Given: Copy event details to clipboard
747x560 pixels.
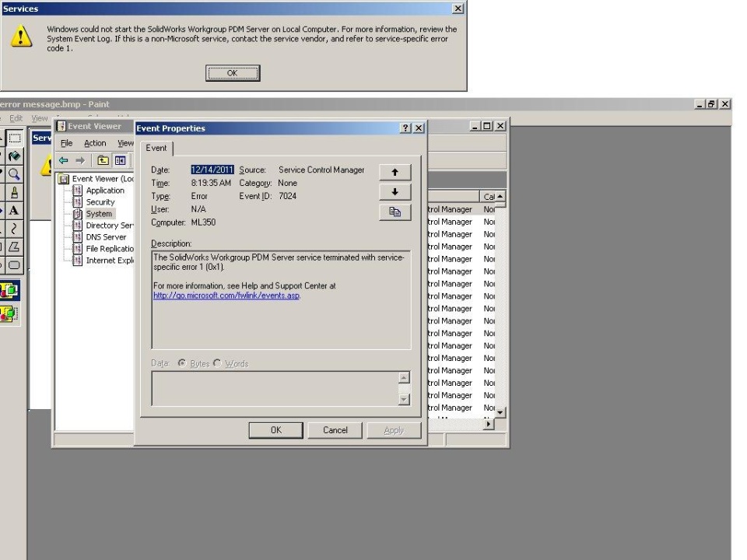Looking at the screenshot, I should click(395, 212).
